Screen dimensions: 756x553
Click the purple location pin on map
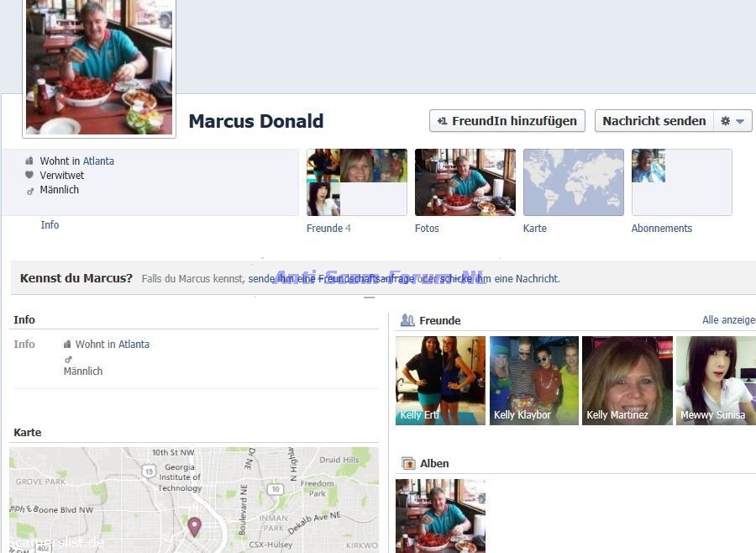[x=194, y=526]
